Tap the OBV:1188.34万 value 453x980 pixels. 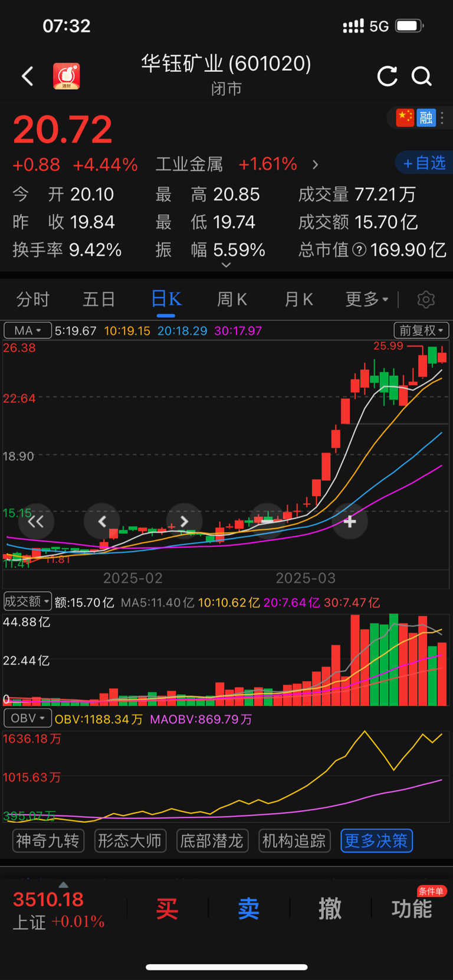(99, 720)
